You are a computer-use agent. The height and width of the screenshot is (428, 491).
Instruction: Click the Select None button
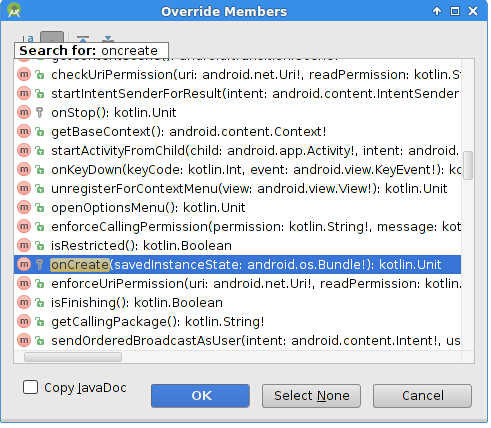click(x=311, y=396)
